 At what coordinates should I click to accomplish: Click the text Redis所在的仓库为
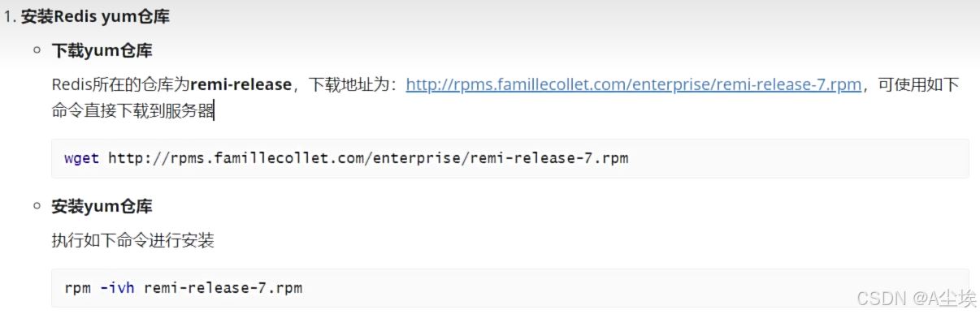[x=120, y=85]
